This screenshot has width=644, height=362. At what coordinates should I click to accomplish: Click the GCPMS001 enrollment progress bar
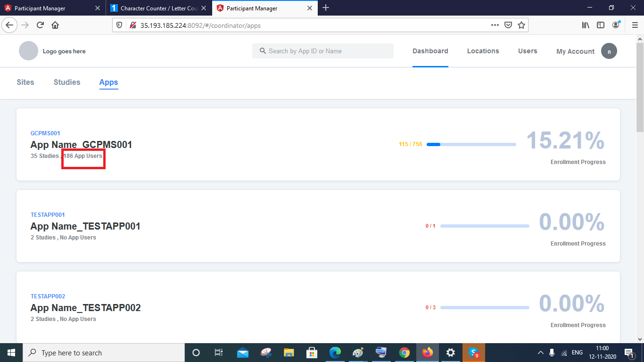(x=471, y=144)
